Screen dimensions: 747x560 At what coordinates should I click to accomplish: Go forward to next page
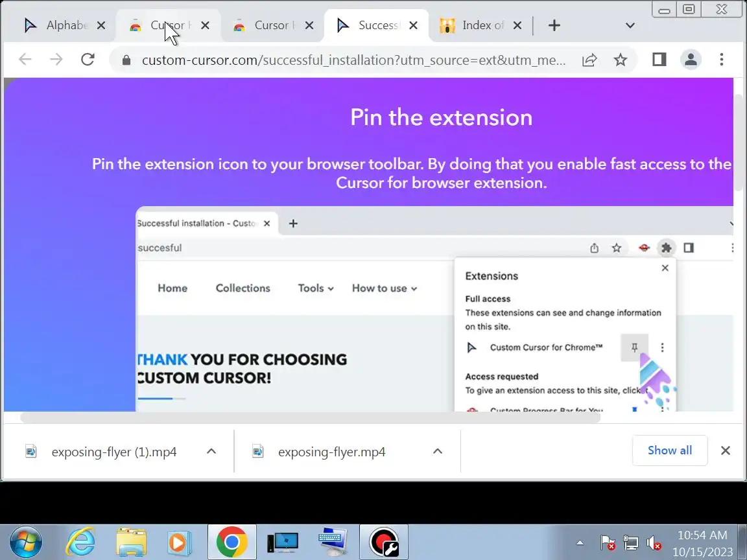click(x=56, y=60)
